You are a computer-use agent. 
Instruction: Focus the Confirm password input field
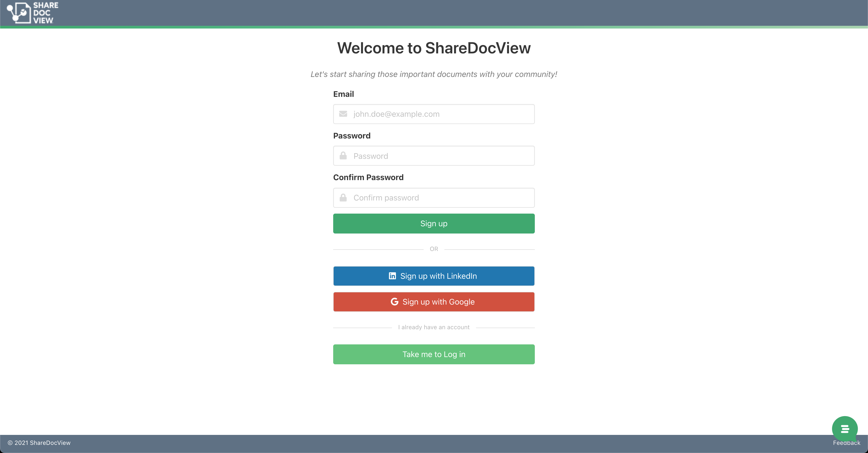434,198
